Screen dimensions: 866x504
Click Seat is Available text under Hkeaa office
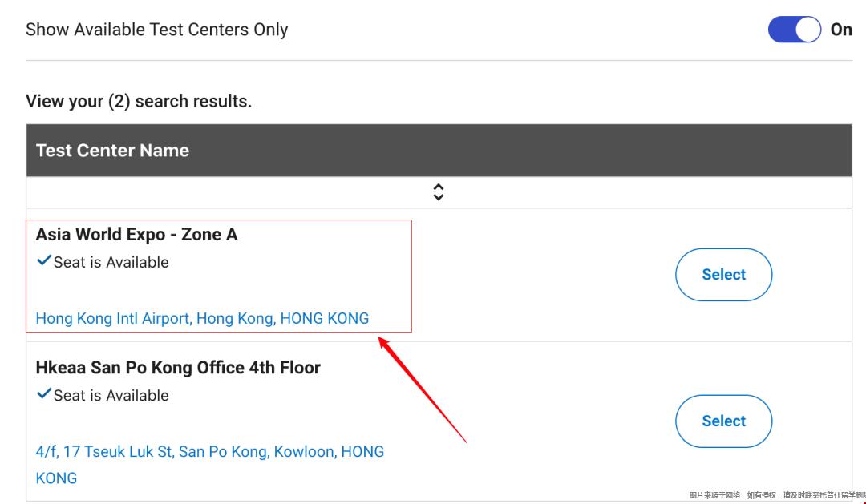[x=111, y=395]
